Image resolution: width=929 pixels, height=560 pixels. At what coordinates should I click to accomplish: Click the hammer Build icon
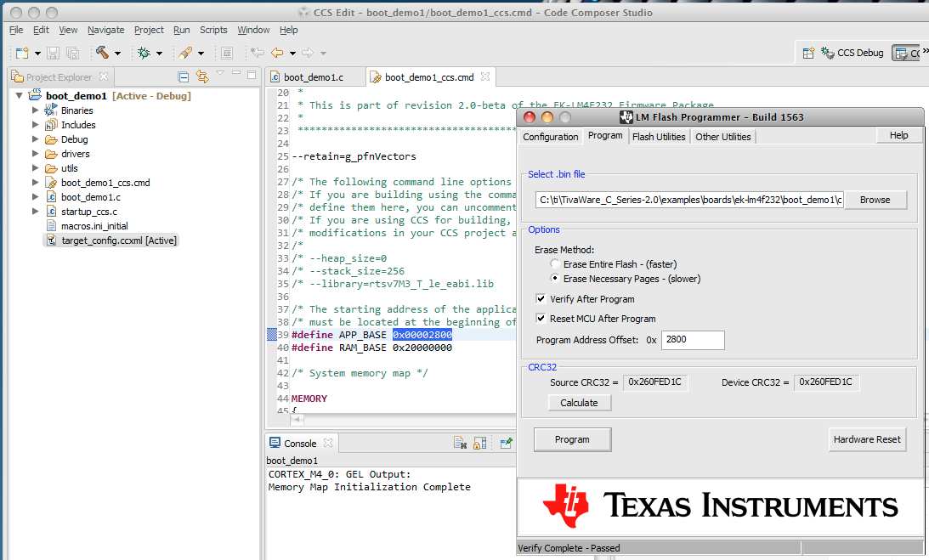click(x=103, y=53)
